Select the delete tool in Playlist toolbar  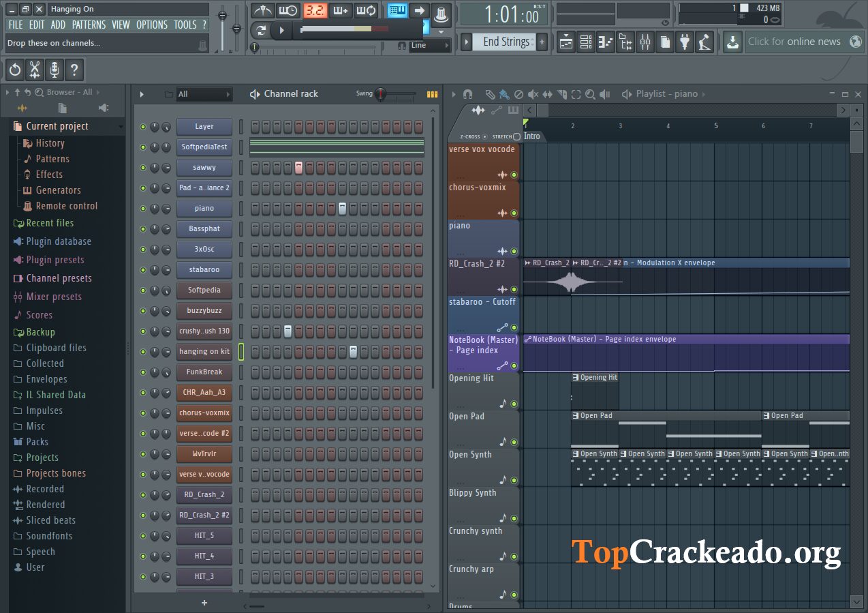[x=519, y=94]
